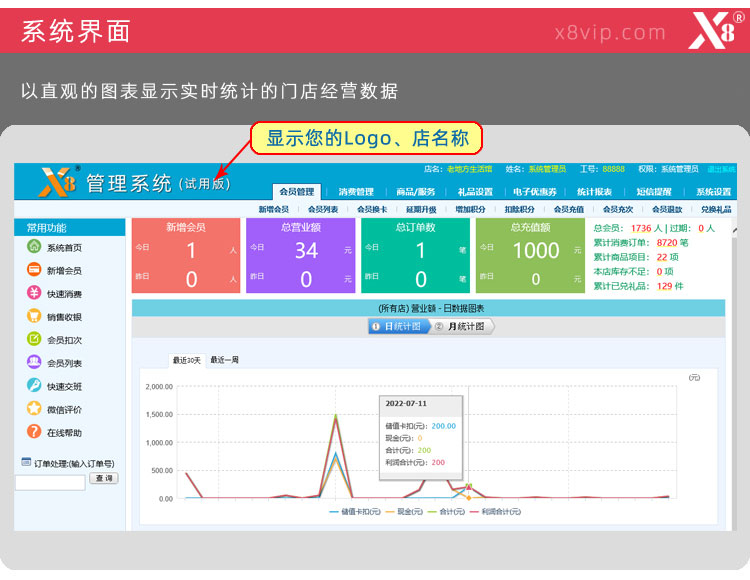Click the red 新增会员 statistics card title
750x580 pixels.
tap(186, 227)
